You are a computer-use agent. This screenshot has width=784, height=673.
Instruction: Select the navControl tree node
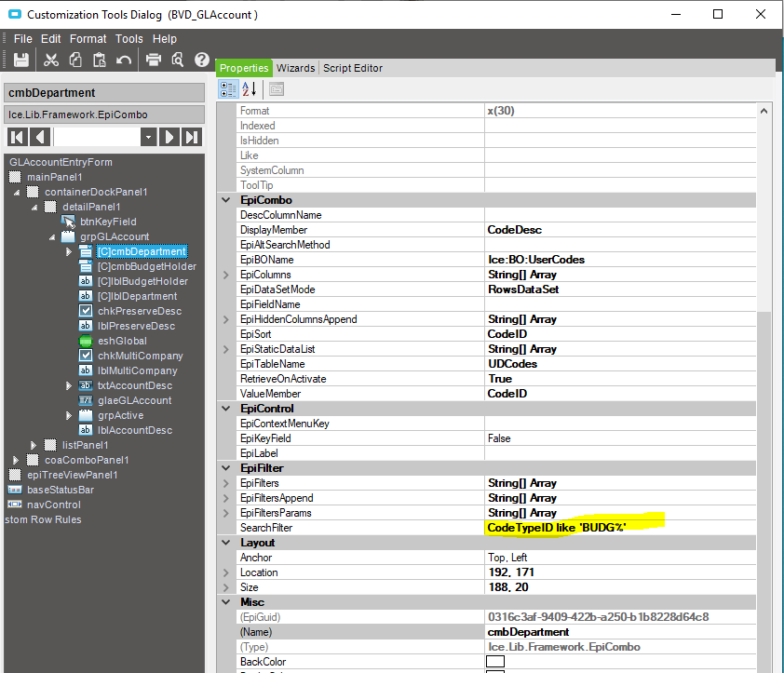click(54, 505)
